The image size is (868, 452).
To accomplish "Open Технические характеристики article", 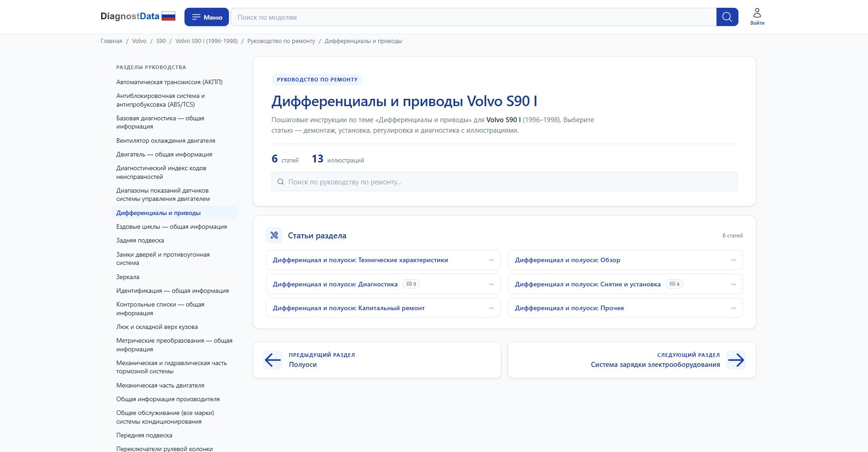I will 383,260.
